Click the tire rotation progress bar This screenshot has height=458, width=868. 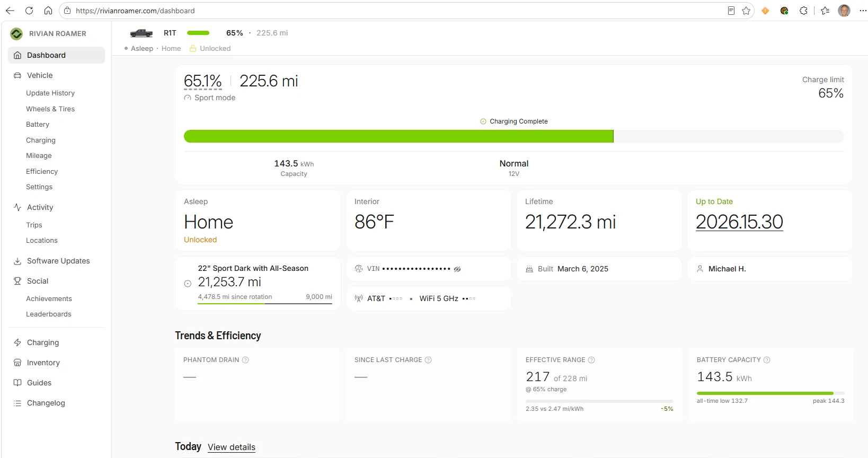[x=265, y=304]
